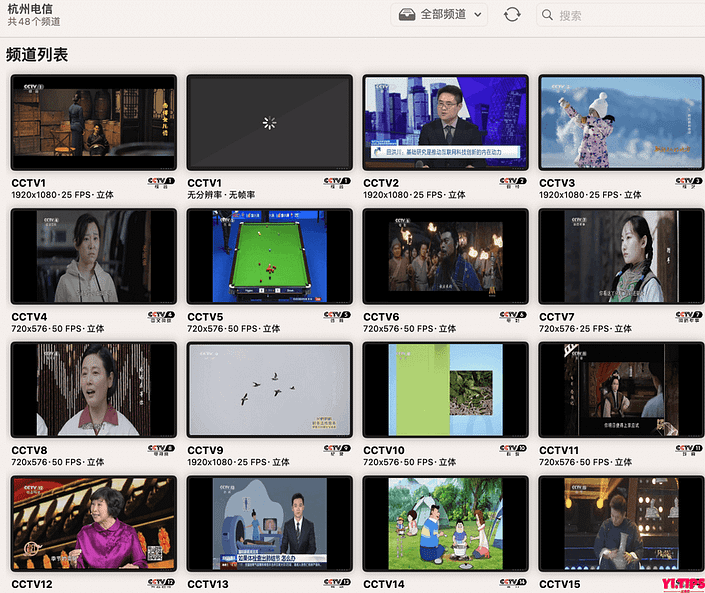Click CCTV9's 1920x1080·25 FPS·立体 info text

[238, 462]
